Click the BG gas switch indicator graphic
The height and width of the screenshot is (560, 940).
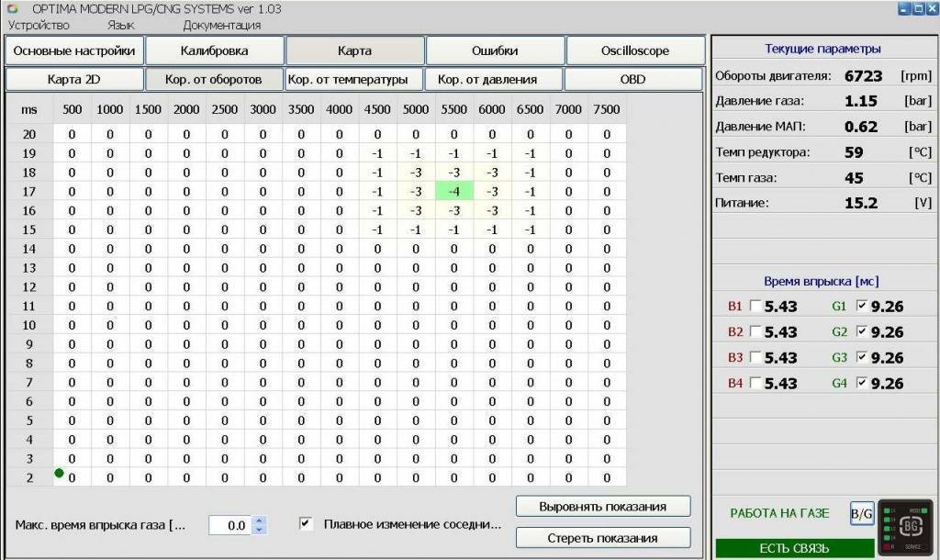[x=912, y=526]
